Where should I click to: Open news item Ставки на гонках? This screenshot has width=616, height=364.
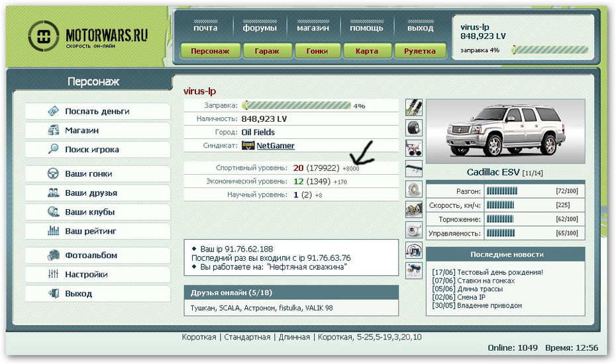pyautogui.click(x=486, y=281)
